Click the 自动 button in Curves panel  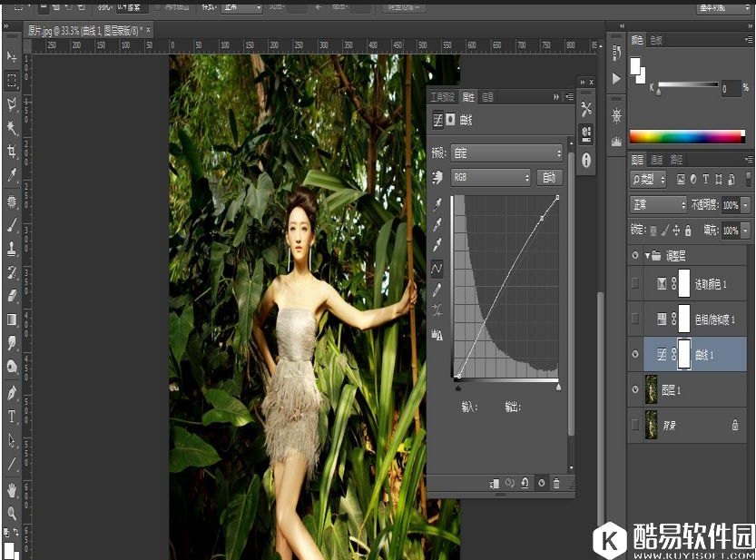[x=549, y=177]
